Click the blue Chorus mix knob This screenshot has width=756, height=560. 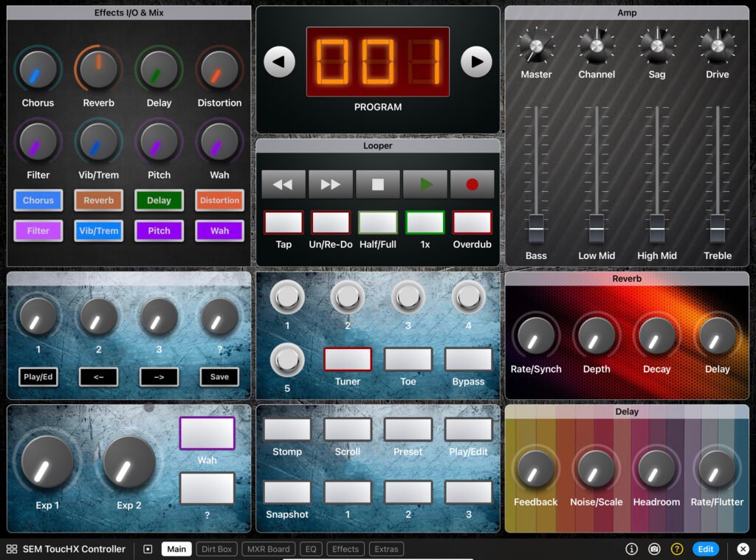click(38, 70)
